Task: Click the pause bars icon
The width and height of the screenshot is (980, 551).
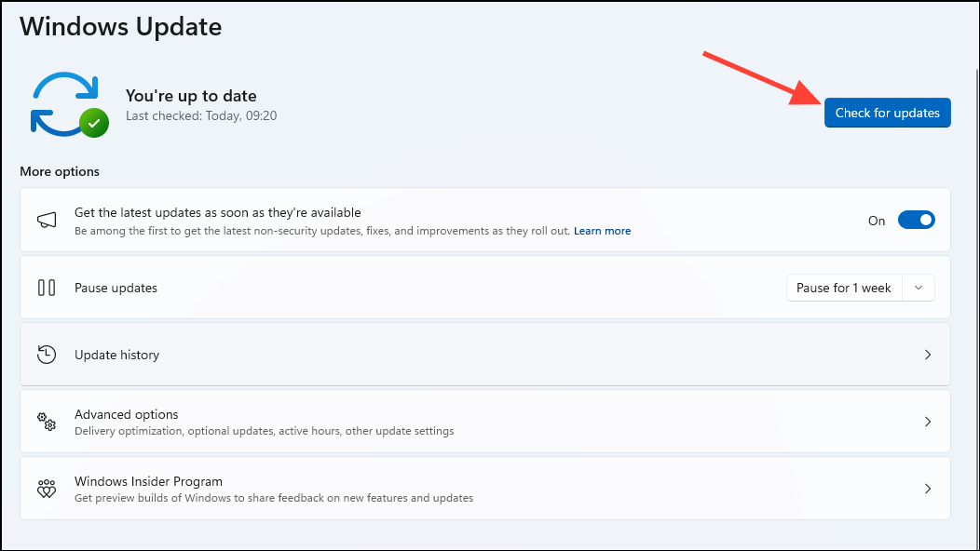Action: (x=47, y=288)
